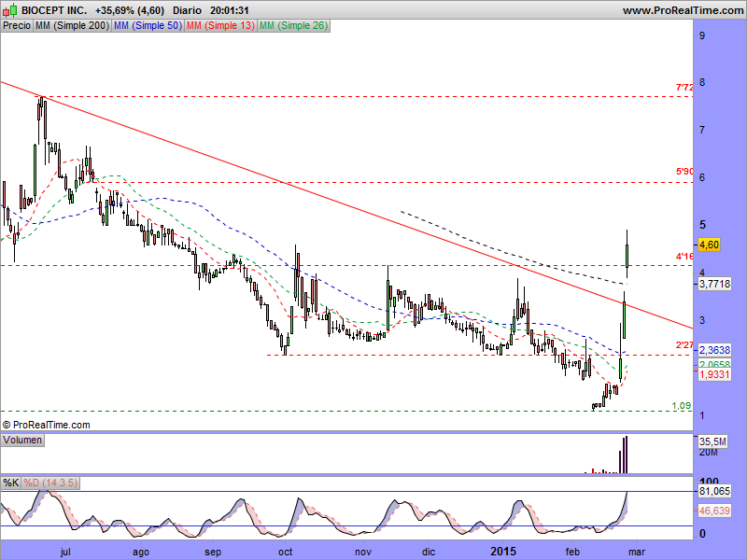Viewport: 747px width, 560px height.
Task: Select the %K stochastic label
Action: tap(11, 483)
